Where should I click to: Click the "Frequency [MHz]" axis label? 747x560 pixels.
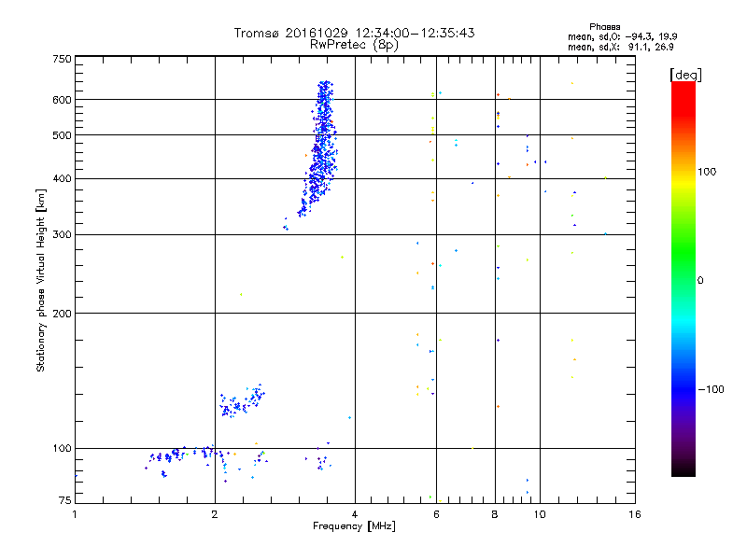point(354,526)
